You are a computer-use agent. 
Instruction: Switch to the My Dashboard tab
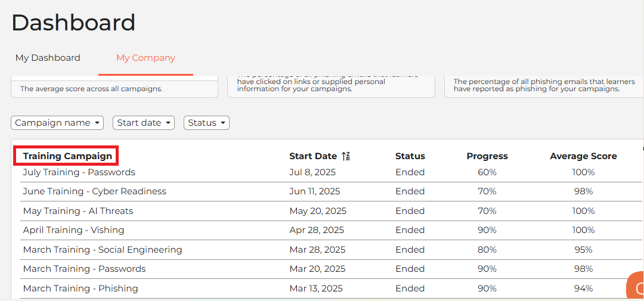click(x=48, y=58)
